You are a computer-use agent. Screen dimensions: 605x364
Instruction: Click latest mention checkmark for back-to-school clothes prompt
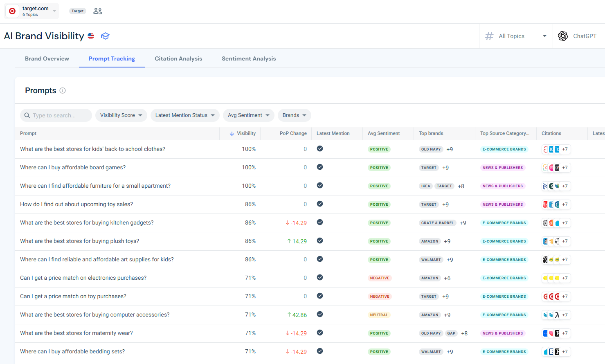[320, 148]
